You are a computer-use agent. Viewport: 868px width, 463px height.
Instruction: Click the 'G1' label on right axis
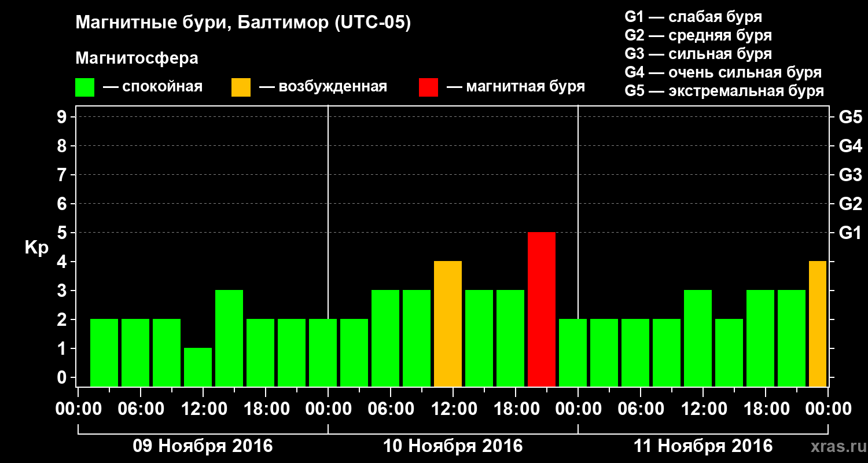coord(850,233)
